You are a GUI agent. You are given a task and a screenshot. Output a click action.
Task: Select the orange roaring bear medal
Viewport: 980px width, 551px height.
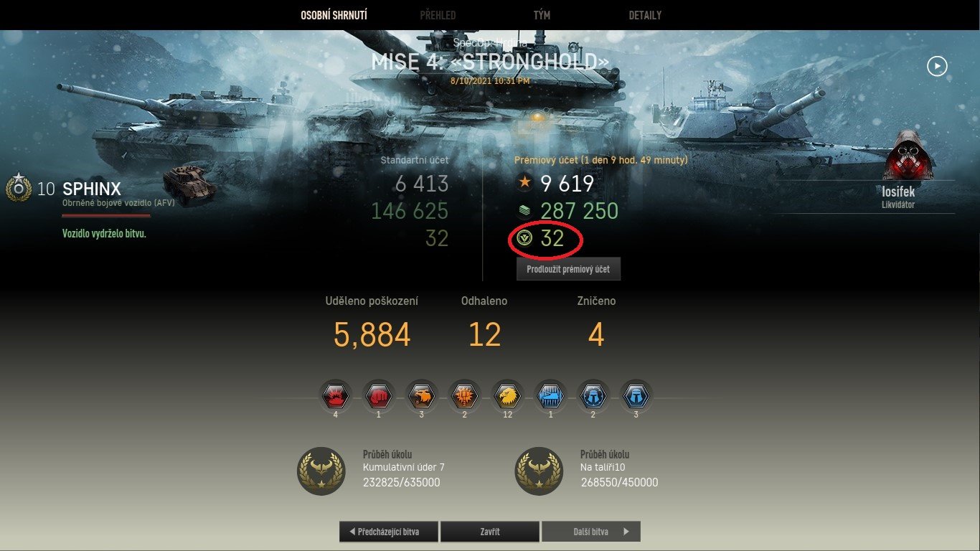(421, 395)
